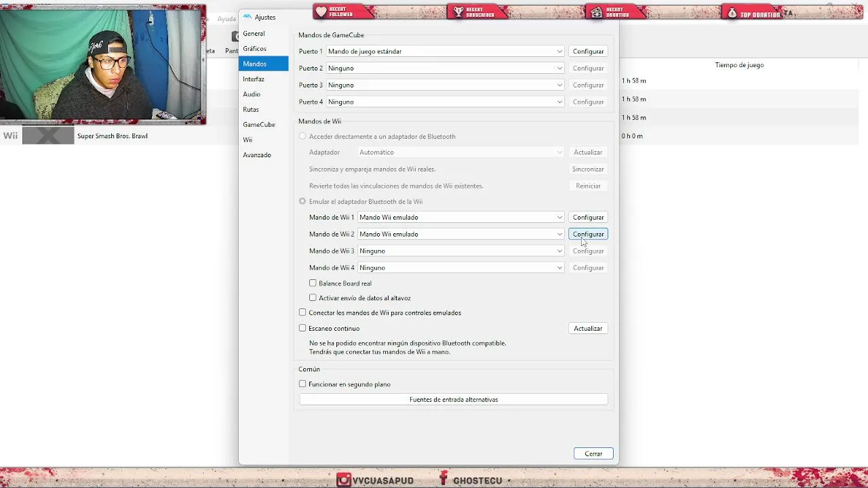Select the Mandos section
The width and height of the screenshot is (868, 488).
coord(264,64)
